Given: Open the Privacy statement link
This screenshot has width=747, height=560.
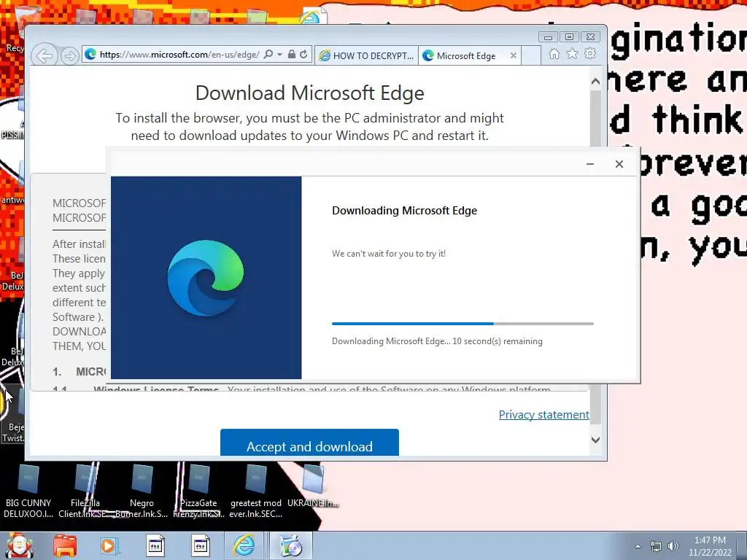Looking at the screenshot, I should [544, 415].
